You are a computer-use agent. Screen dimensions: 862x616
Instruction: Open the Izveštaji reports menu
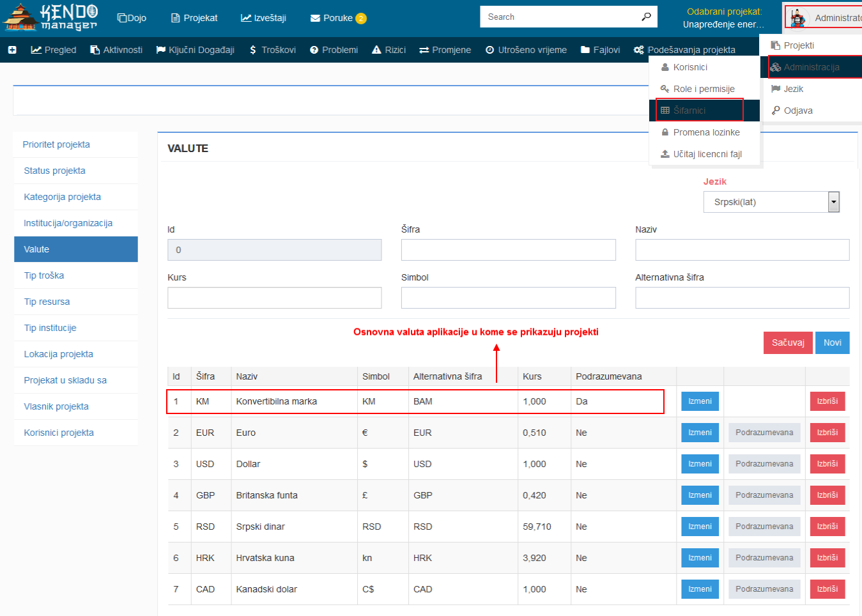(263, 18)
